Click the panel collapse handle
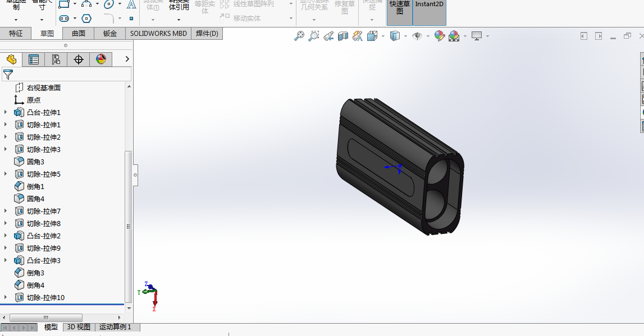Screen dimensions: 644x336 pyautogui.click(x=135, y=175)
